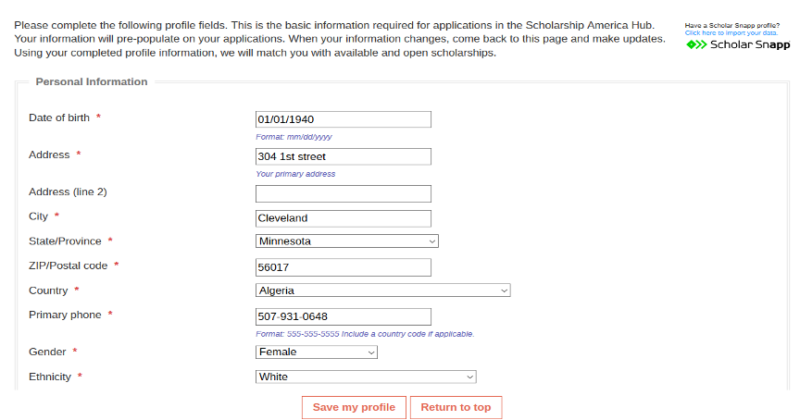
Task: Focus the Date of birth input field
Action: (x=343, y=119)
